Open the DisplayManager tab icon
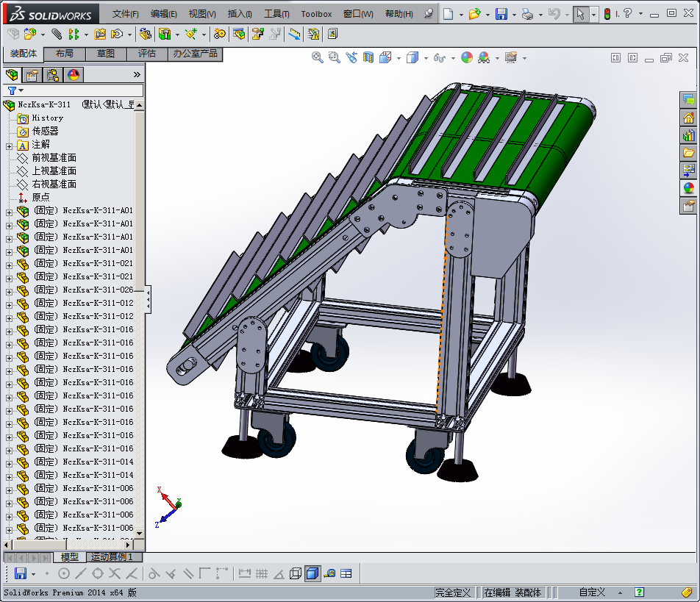Screen dimensions: 700x602 74,74
